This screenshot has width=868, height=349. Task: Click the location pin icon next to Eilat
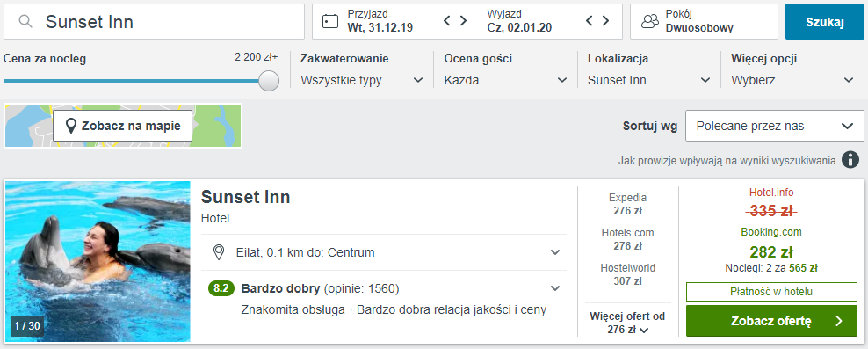coord(219,252)
